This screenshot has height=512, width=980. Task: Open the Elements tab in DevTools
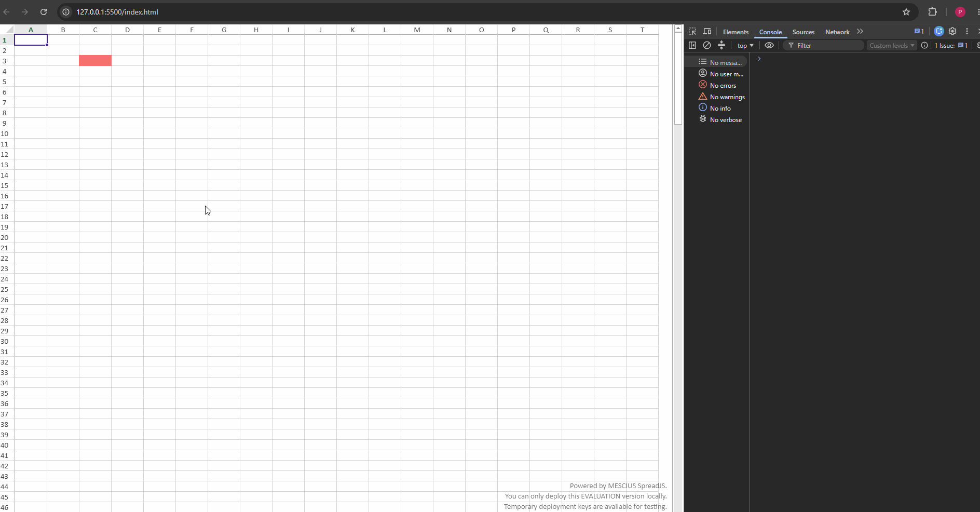click(x=736, y=32)
